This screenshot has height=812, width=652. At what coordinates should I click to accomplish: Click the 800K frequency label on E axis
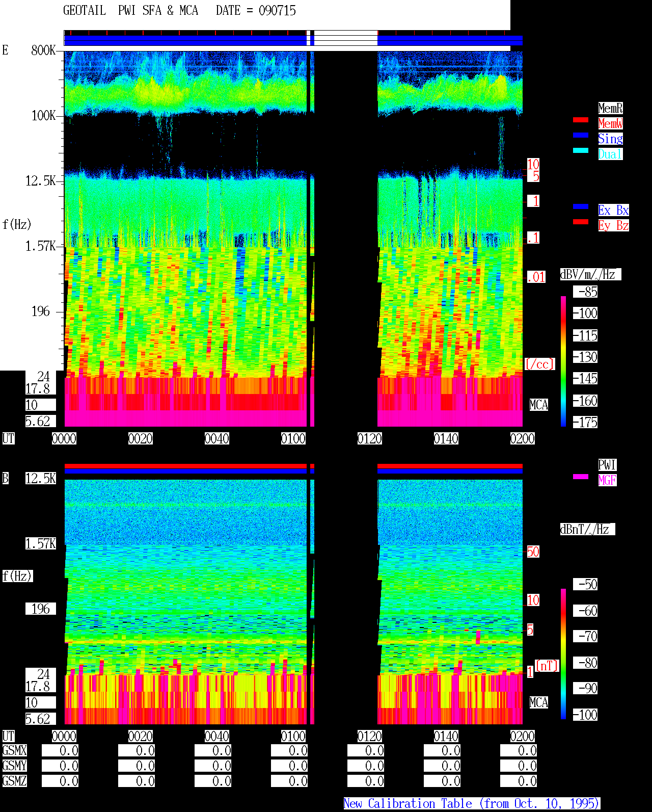coord(43,50)
